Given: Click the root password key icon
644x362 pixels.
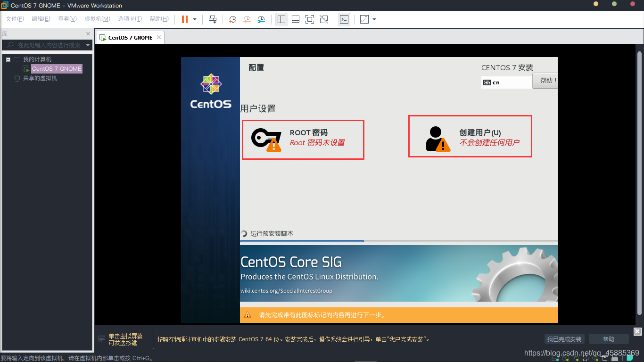Looking at the screenshot, I should point(266,139).
